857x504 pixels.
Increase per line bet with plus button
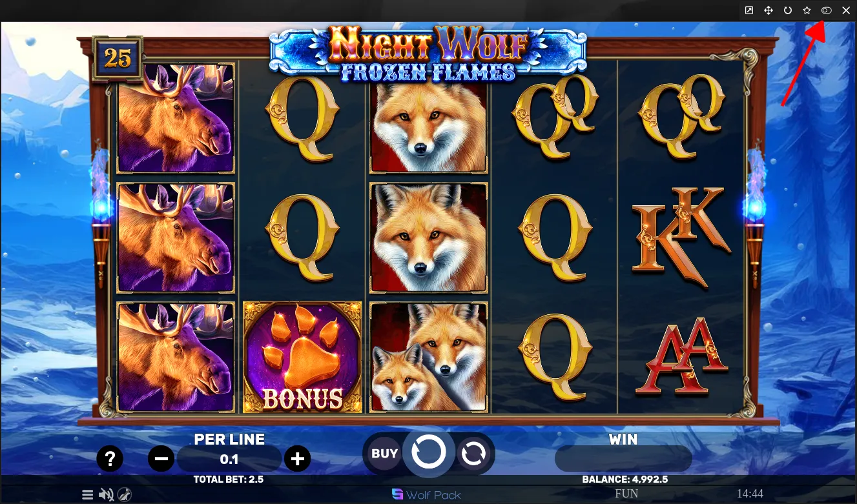(297, 459)
